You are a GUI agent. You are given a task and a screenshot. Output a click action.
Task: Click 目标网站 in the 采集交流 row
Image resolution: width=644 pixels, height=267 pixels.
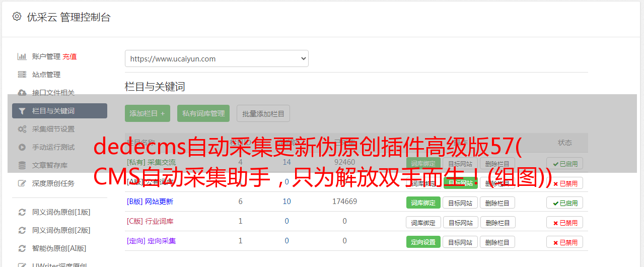point(460,163)
